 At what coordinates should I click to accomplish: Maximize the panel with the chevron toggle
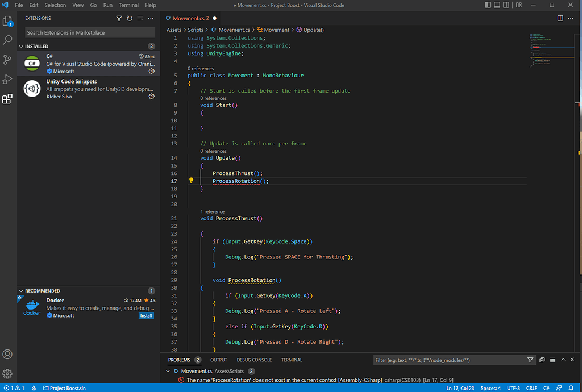click(564, 360)
